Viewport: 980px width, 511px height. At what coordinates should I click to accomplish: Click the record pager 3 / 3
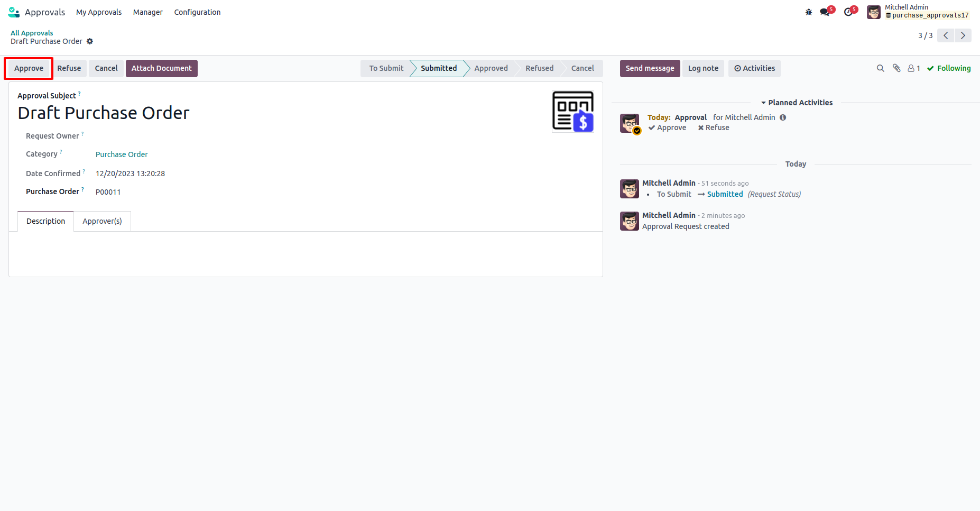[x=925, y=35]
